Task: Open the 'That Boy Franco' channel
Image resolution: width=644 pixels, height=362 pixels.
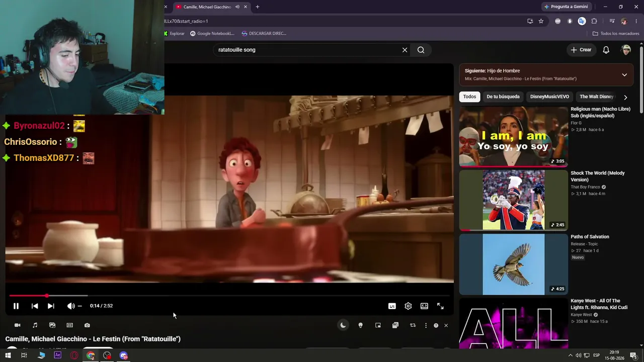Action: [x=585, y=187]
